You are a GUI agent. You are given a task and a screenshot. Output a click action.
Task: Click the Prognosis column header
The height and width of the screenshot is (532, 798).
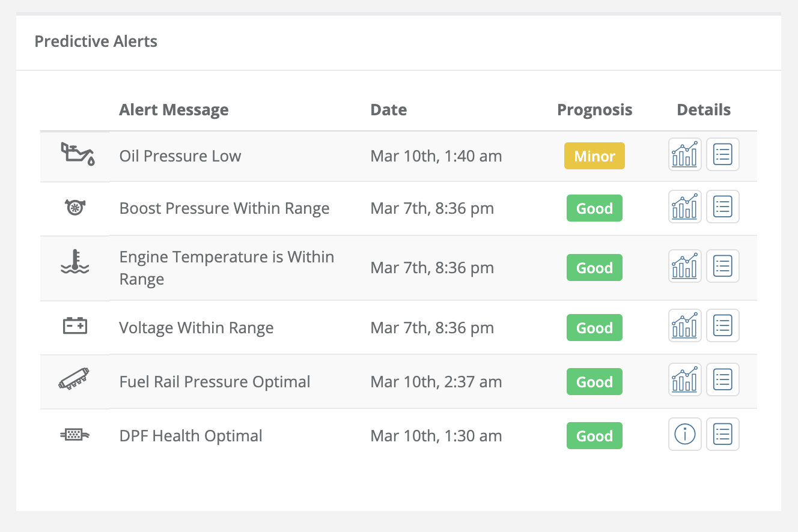click(x=594, y=110)
